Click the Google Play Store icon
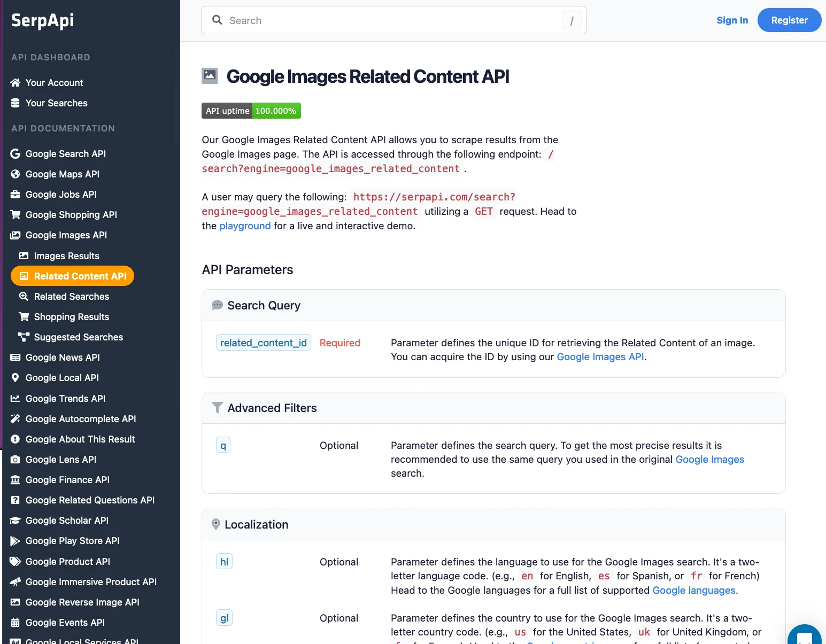826x644 pixels. coord(16,541)
